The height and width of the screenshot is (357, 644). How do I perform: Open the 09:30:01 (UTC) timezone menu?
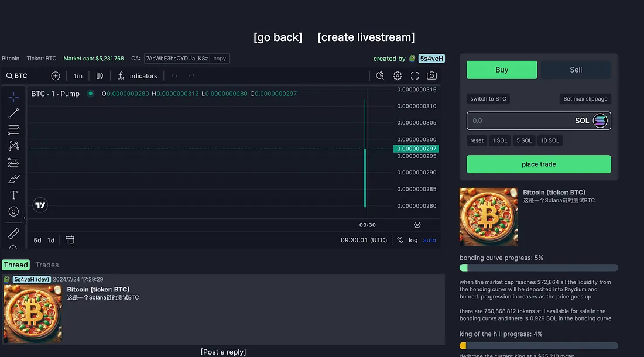[x=364, y=240]
